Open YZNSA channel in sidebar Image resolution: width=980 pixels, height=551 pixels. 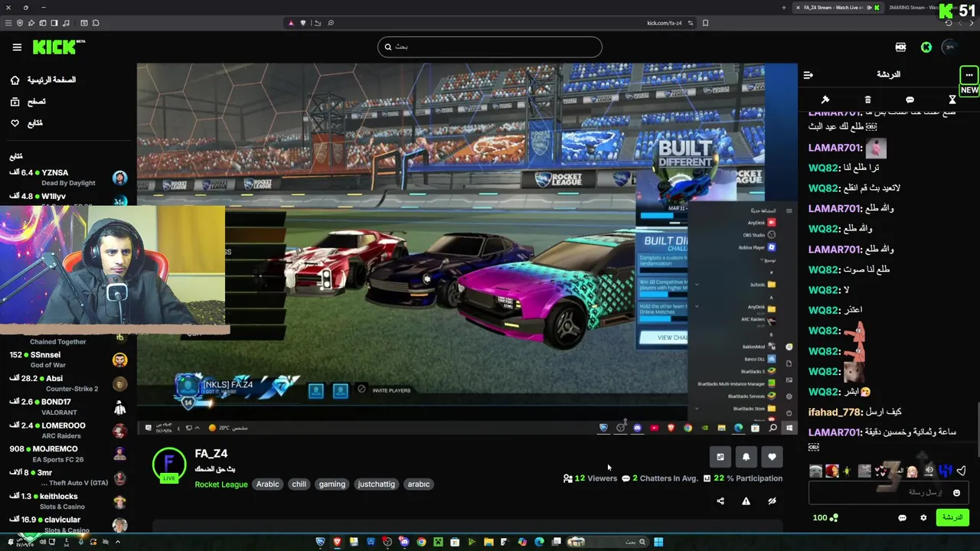(x=68, y=178)
